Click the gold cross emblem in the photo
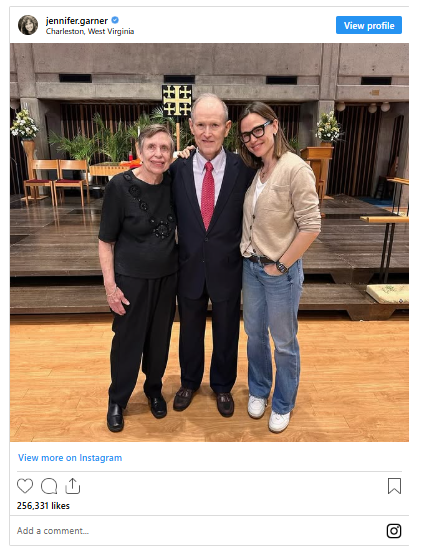 point(177,101)
